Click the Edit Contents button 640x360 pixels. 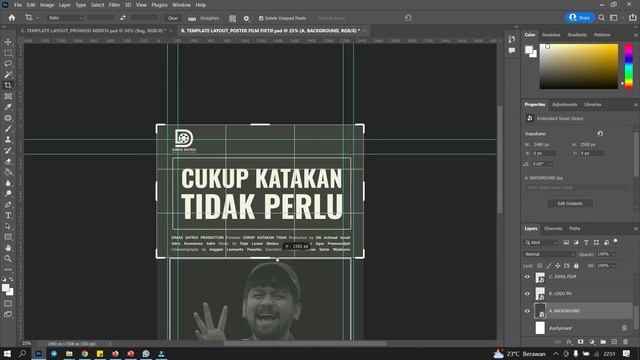[x=570, y=204]
